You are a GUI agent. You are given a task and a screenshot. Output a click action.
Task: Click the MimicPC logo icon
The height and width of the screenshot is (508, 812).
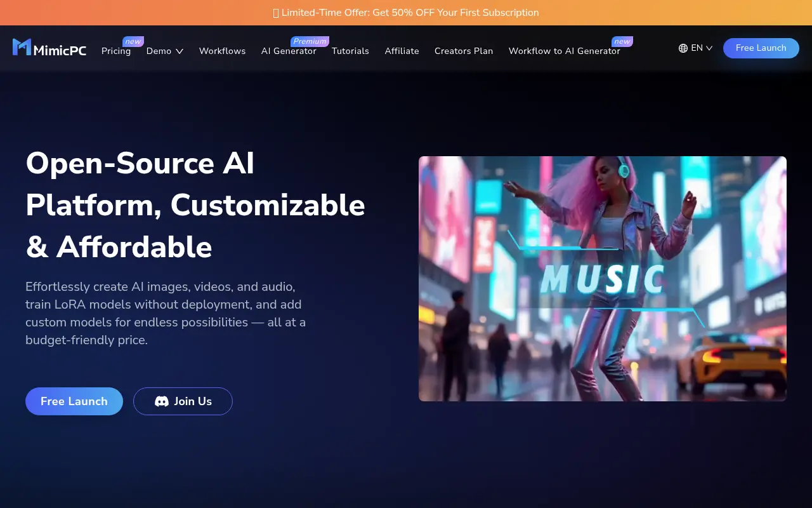[x=22, y=47]
